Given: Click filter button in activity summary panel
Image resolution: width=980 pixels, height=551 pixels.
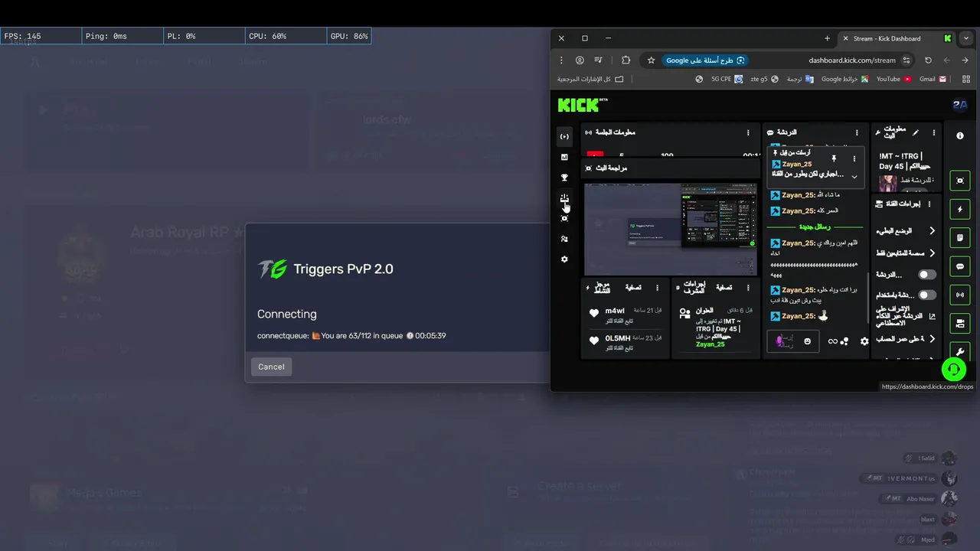Looking at the screenshot, I should [x=632, y=288].
